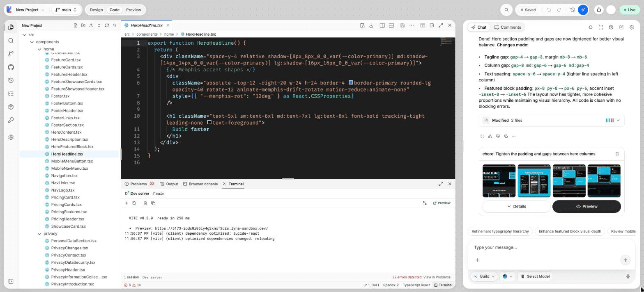Click the border-primary color swatch in code

(x=351, y=82)
